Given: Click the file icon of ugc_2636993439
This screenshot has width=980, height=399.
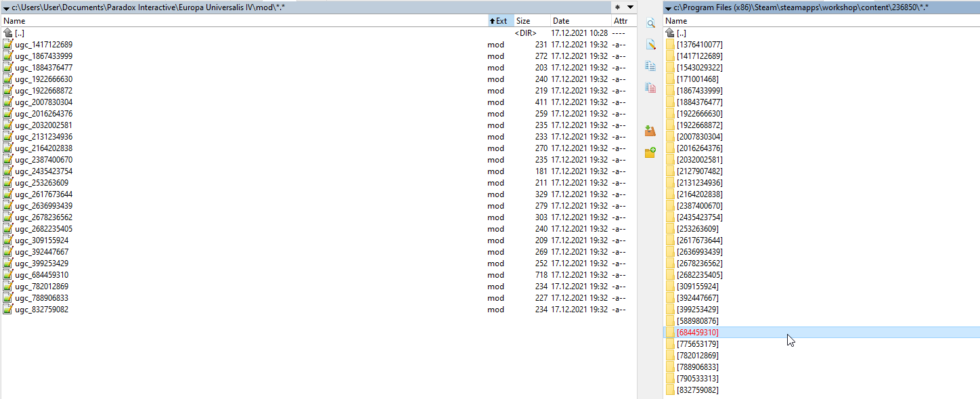Looking at the screenshot, I should tap(7, 206).
